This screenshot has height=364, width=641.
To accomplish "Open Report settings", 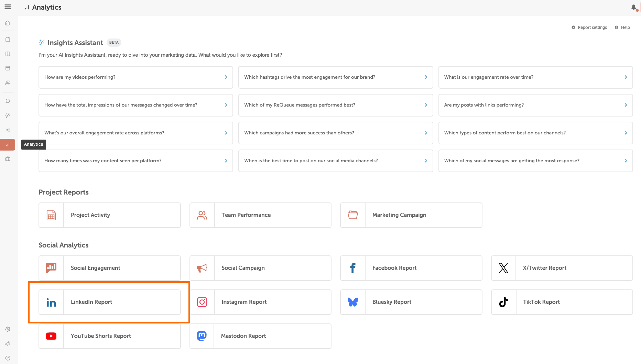I will 589,27.
